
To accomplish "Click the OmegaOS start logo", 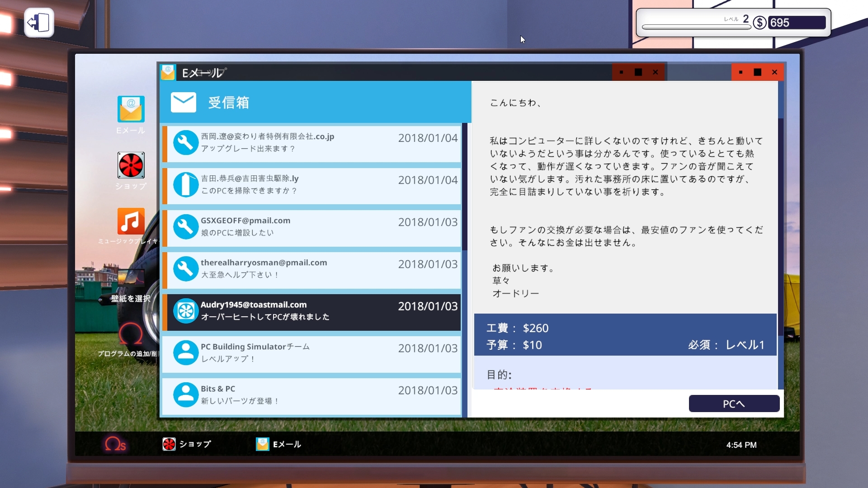I will click(115, 444).
